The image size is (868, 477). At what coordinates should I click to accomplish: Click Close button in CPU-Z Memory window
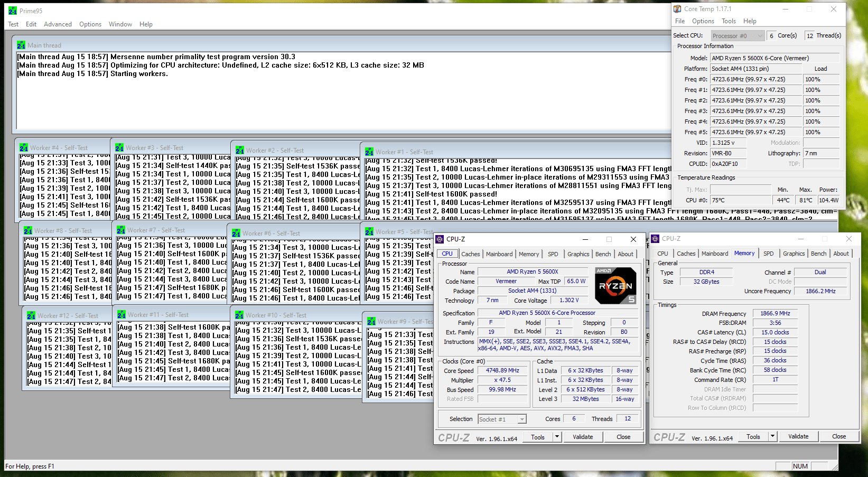pos(839,436)
